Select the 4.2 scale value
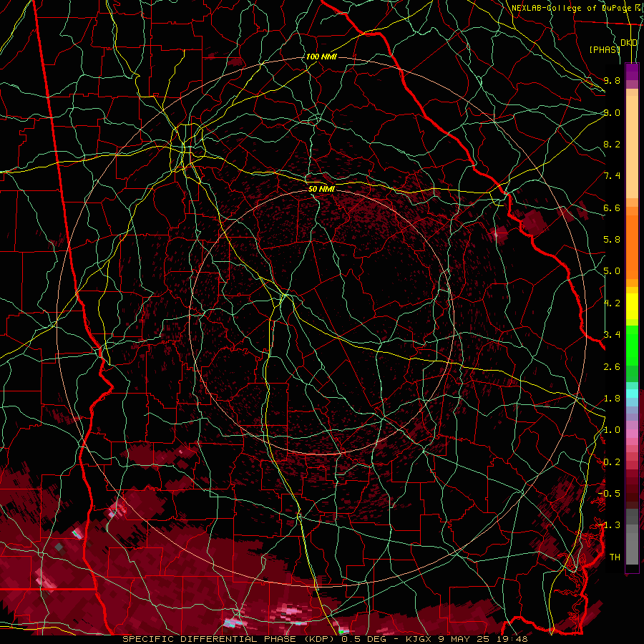 coord(612,303)
